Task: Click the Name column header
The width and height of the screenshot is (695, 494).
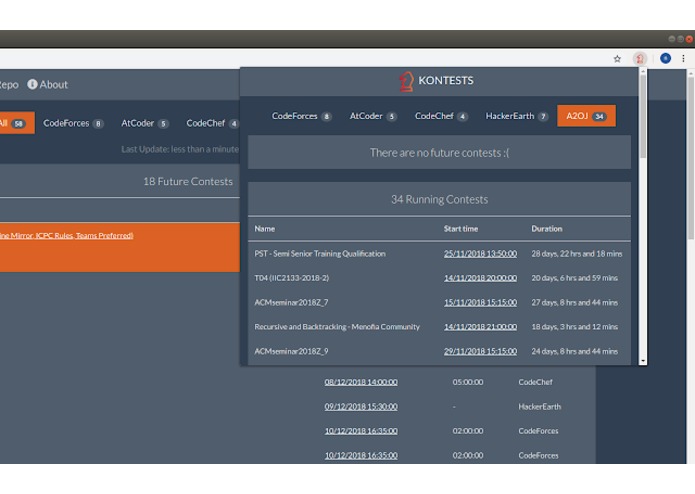Action: pos(265,229)
